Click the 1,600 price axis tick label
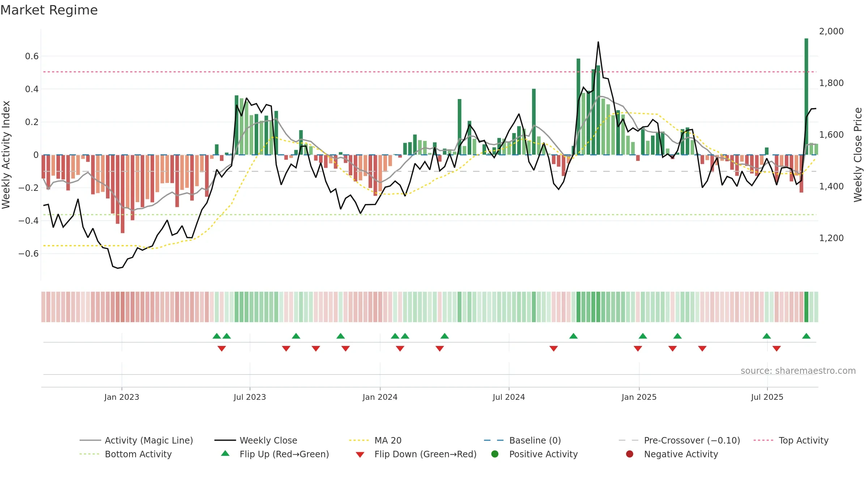The width and height of the screenshot is (868, 488). [831, 135]
